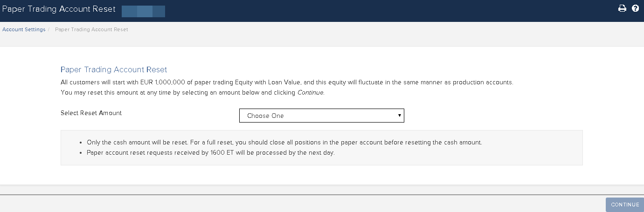The width and height of the screenshot is (644, 212).
Task: Open the help question mark icon
Action: [635, 8]
